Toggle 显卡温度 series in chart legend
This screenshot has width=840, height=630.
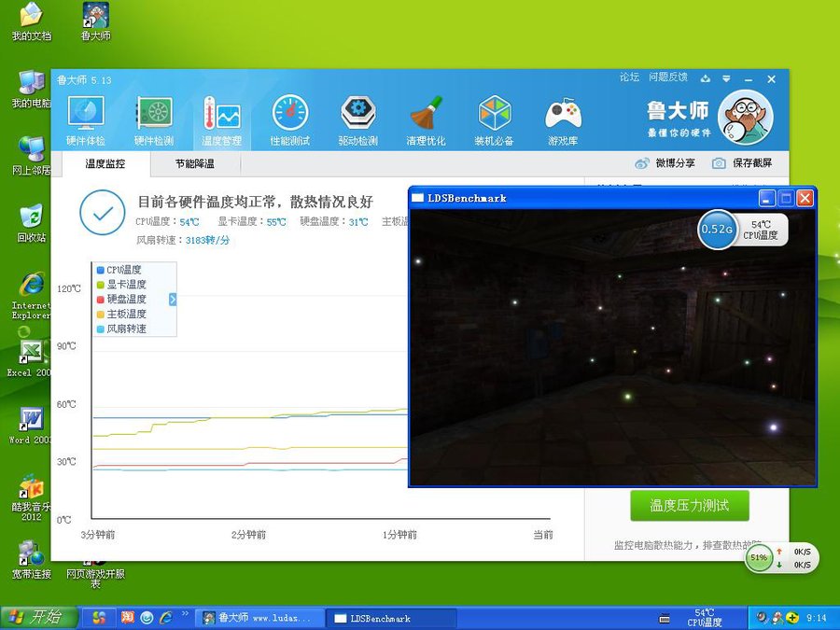125,285
